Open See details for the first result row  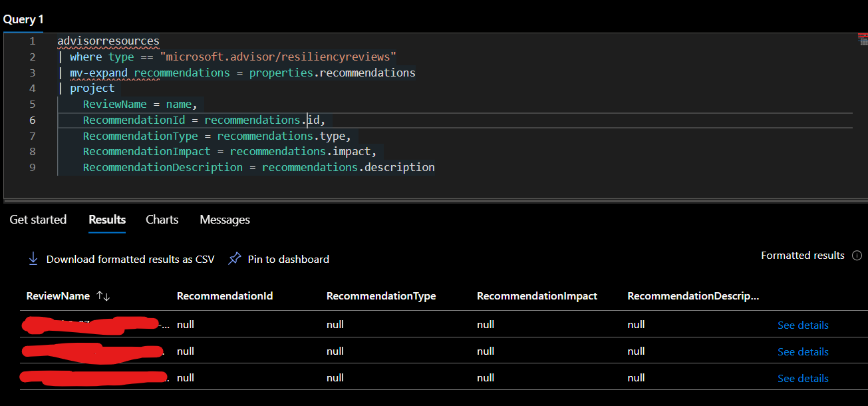(803, 325)
